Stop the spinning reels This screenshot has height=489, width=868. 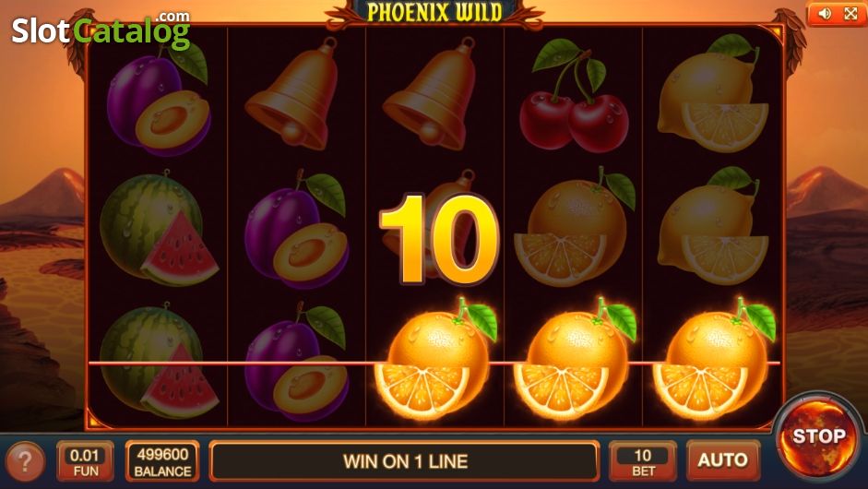819,435
